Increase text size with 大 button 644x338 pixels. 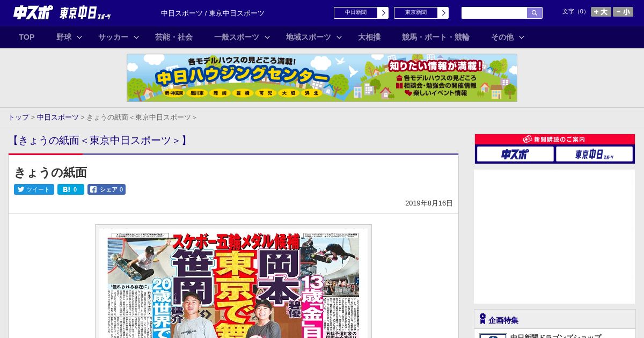[x=601, y=12]
